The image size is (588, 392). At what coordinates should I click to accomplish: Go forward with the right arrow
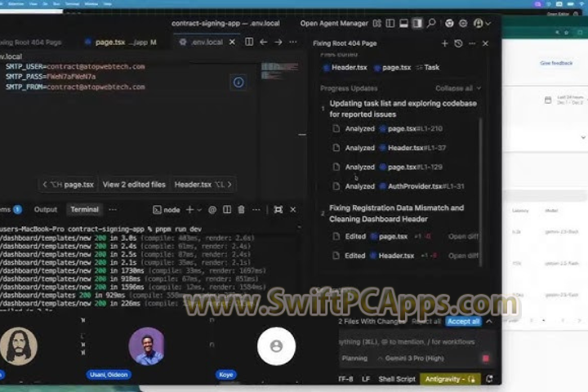pos(278,42)
